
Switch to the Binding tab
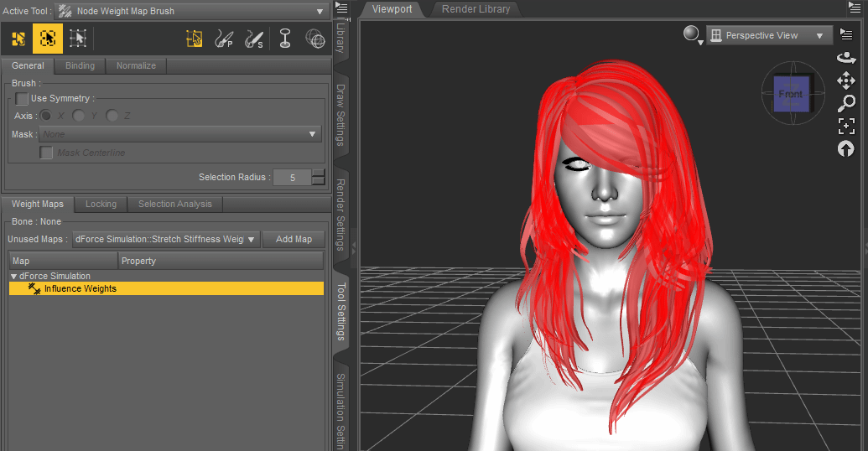click(80, 65)
